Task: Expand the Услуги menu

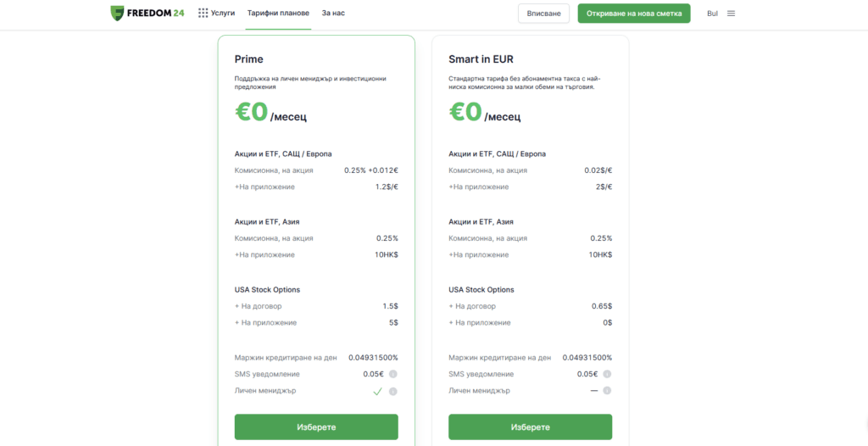Action: (223, 14)
